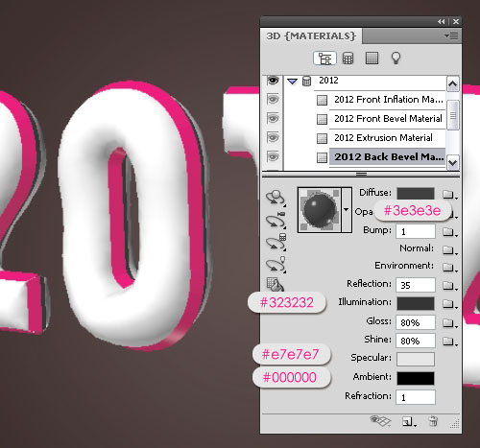
Task: Click the Refraction value field
Action: coord(416,397)
